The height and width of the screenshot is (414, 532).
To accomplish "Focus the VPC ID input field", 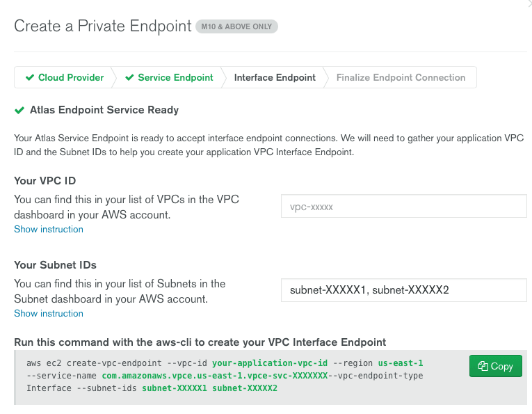I will pyautogui.click(x=403, y=207).
